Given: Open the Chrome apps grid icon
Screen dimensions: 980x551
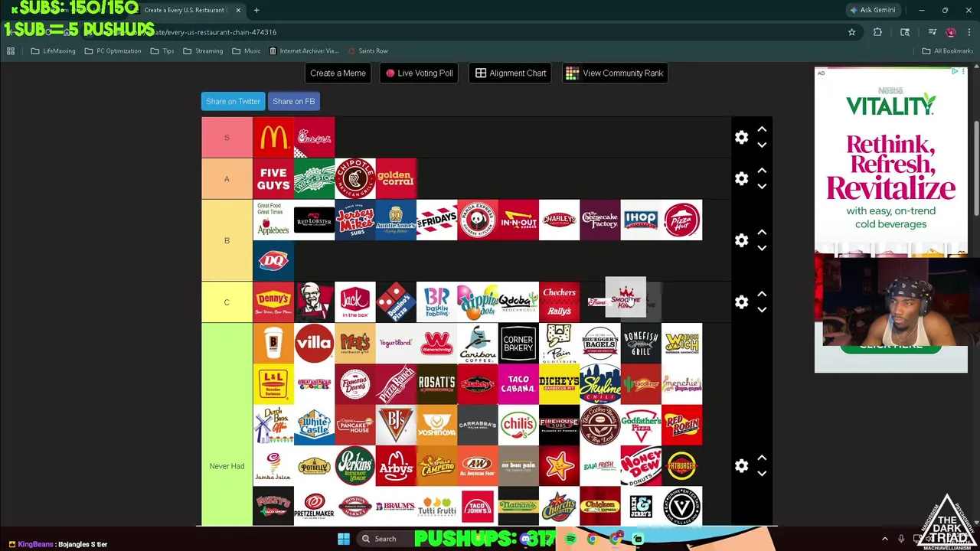Looking at the screenshot, I should (11, 51).
